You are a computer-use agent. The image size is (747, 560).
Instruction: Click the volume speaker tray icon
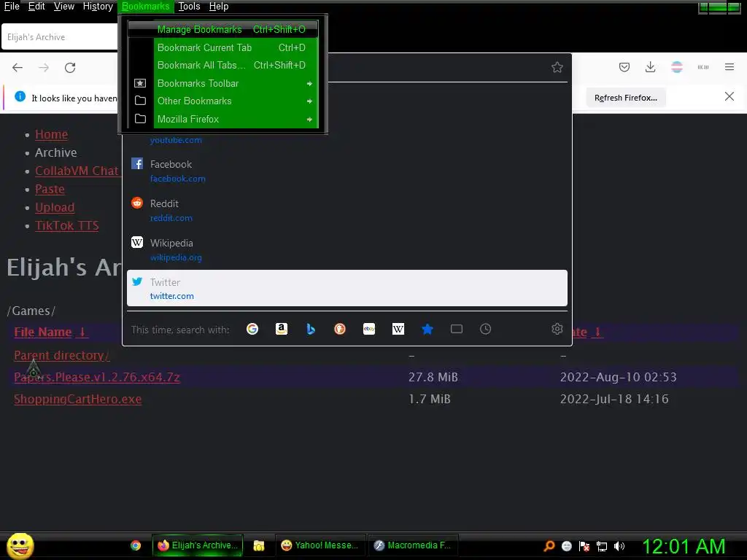[619, 545]
